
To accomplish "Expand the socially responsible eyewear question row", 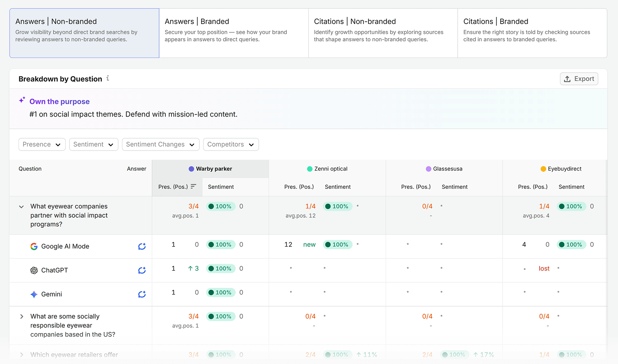I will pyautogui.click(x=21, y=317).
